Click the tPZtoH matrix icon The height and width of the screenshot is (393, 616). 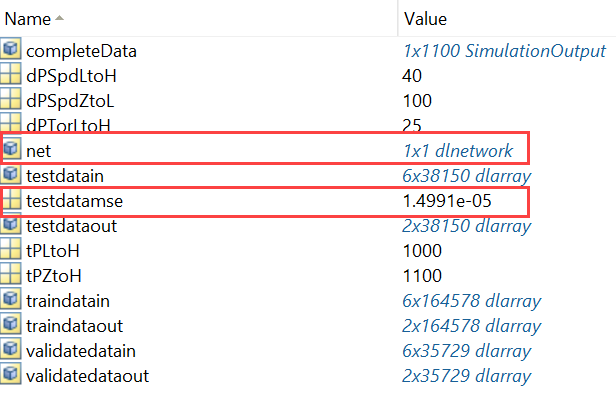tap(11, 274)
